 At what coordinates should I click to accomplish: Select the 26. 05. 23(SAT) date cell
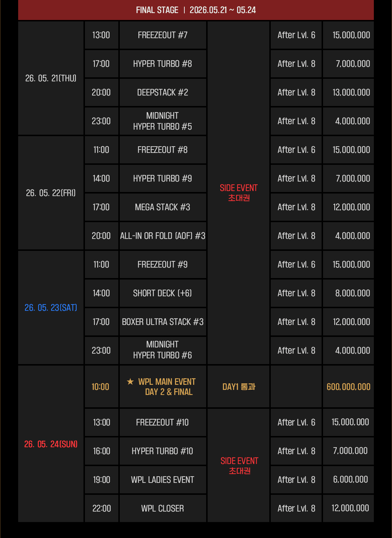tap(51, 307)
